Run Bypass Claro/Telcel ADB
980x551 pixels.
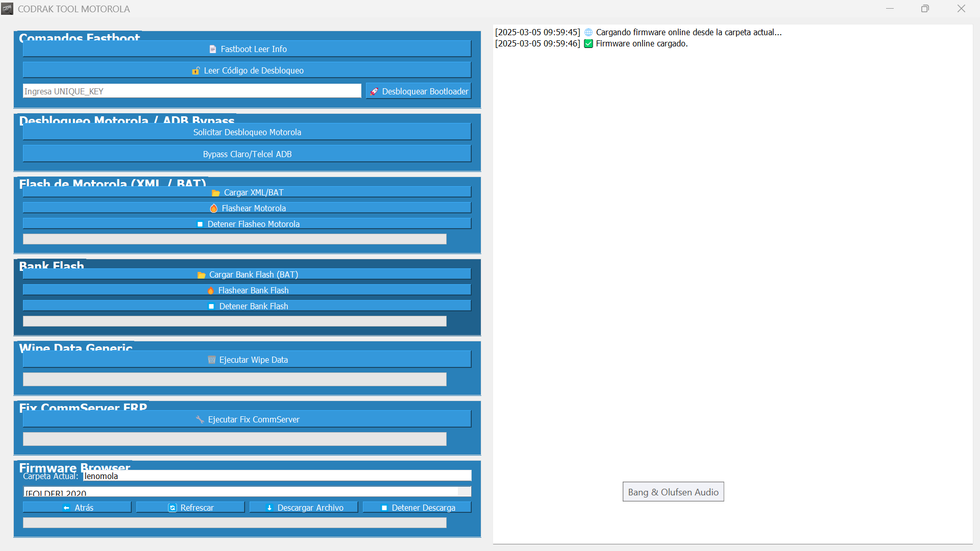(247, 154)
